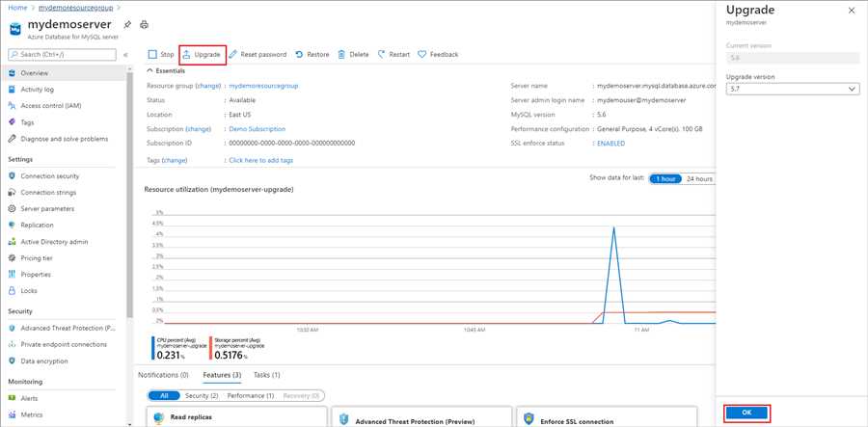The height and width of the screenshot is (427, 868).
Task: Click the OK button in Upgrade panel
Action: coord(746,413)
